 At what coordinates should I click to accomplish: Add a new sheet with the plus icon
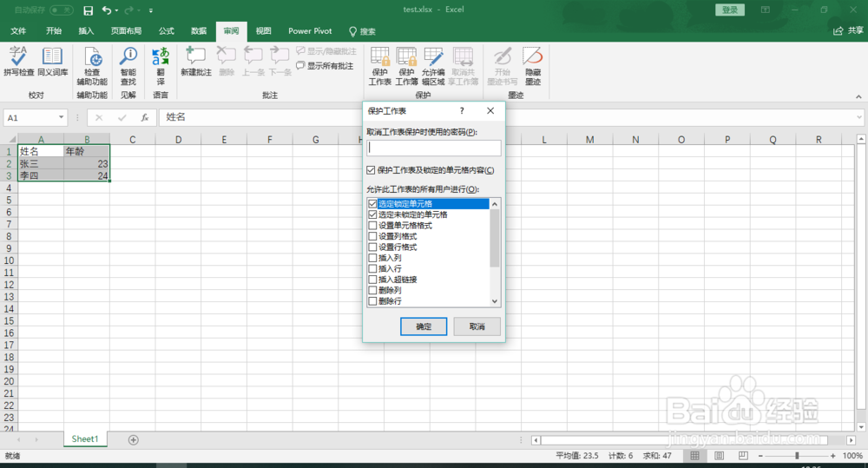click(x=134, y=439)
